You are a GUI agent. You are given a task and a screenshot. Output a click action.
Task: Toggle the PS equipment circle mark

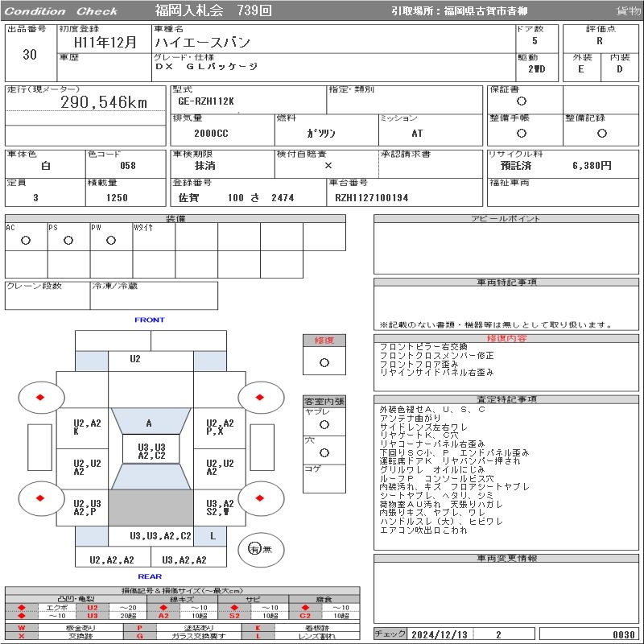(68, 240)
